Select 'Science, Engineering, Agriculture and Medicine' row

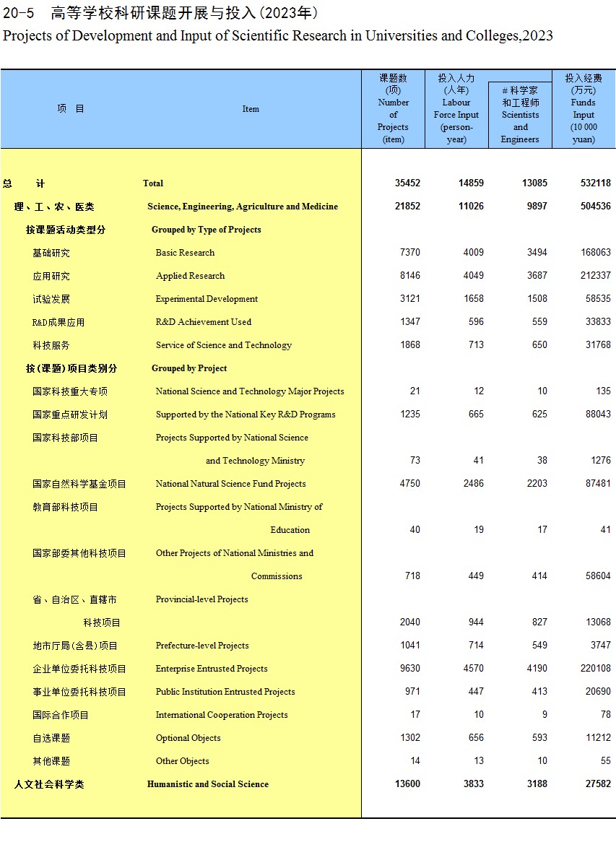(243, 207)
